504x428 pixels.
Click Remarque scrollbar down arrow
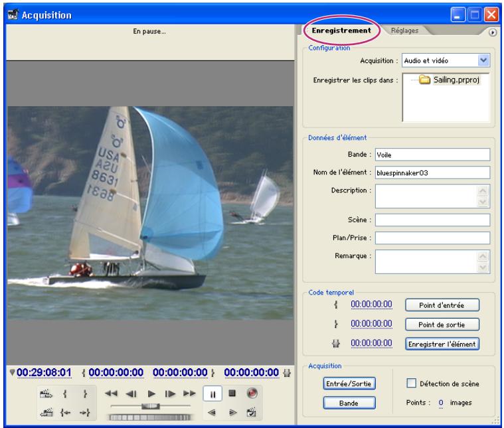pyautogui.click(x=483, y=267)
